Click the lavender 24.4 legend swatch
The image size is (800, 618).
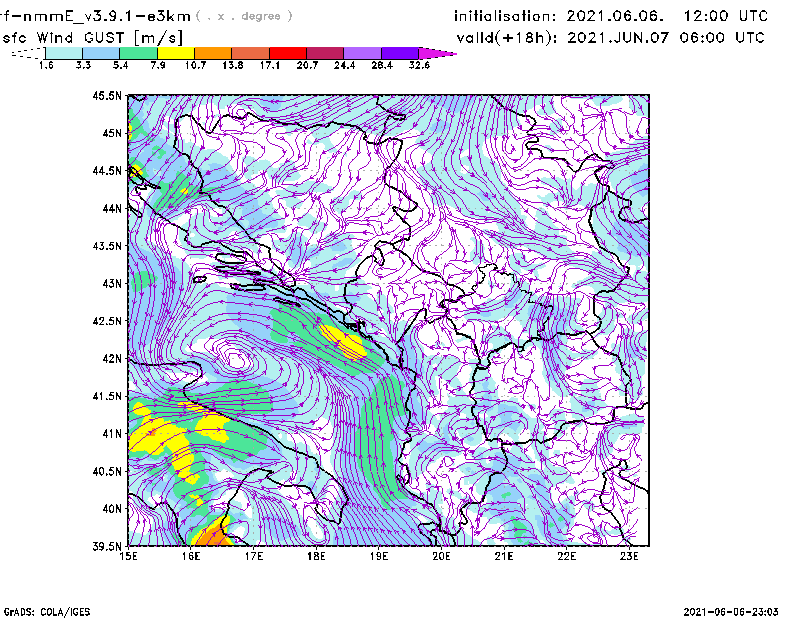[x=363, y=53]
